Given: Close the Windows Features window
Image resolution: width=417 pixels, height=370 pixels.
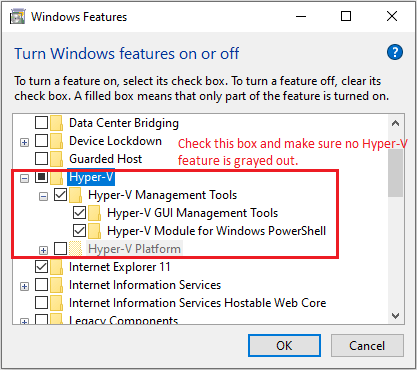Looking at the screenshot, I should (x=392, y=16).
